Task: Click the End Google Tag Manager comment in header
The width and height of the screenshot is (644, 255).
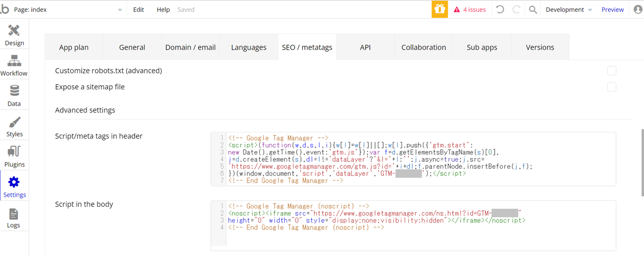Action: coord(286,181)
